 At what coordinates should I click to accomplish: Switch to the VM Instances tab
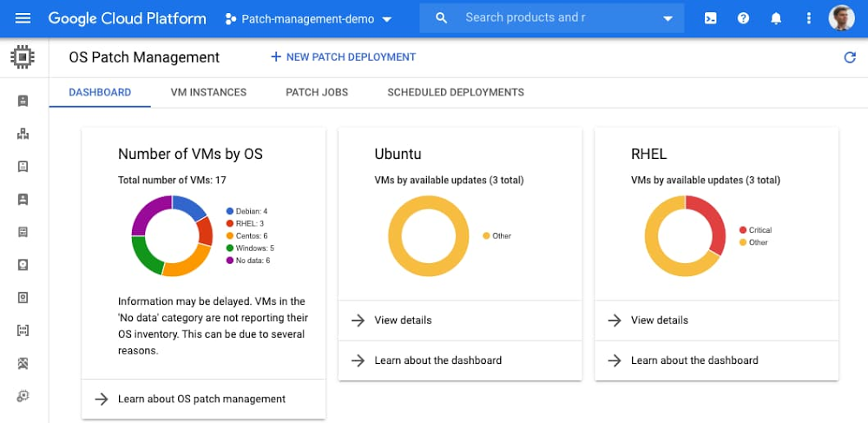click(x=208, y=92)
